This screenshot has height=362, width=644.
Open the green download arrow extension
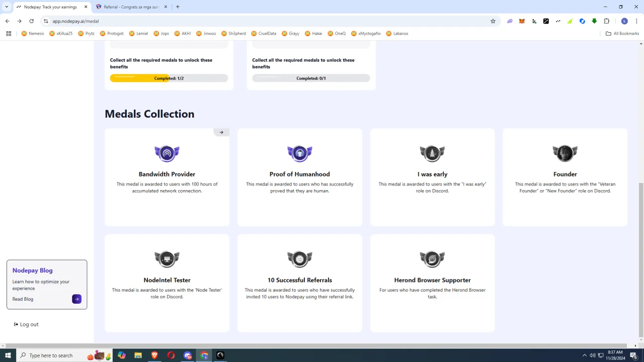tap(594, 21)
